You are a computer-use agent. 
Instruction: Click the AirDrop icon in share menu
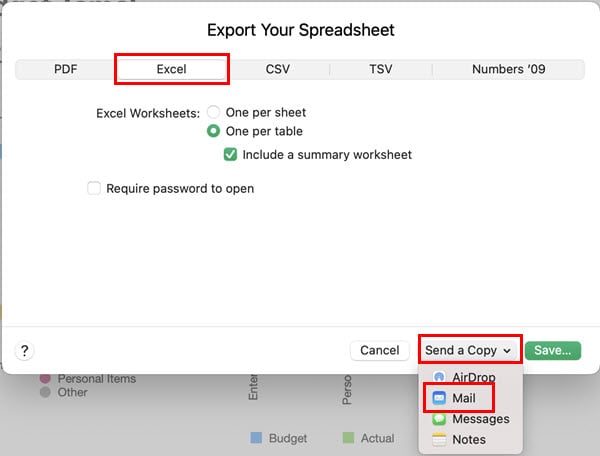pyautogui.click(x=439, y=378)
